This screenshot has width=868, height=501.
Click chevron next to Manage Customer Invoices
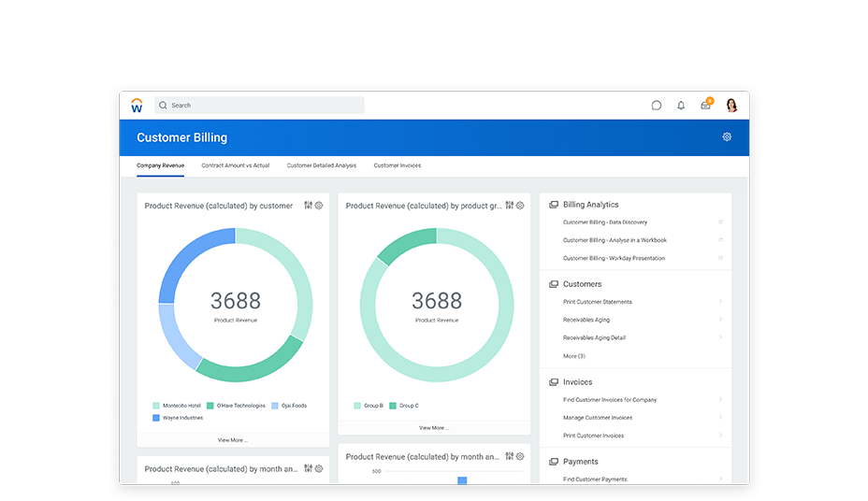pyautogui.click(x=720, y=417)
